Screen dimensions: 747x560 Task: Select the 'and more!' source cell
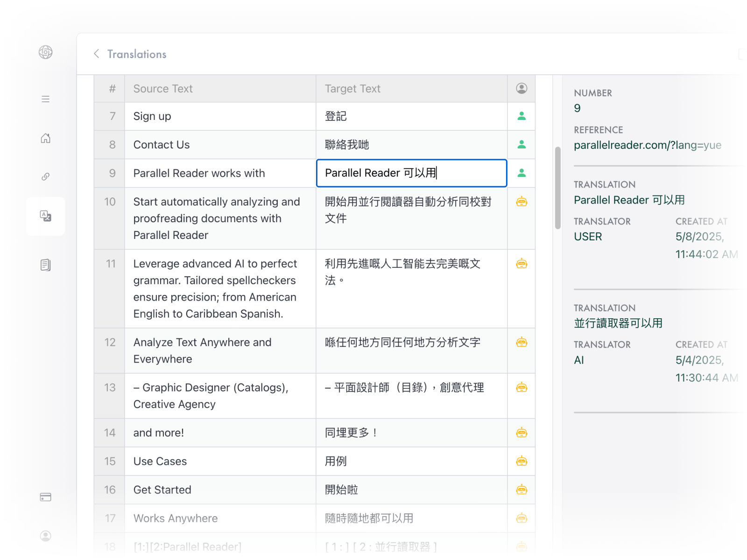[220, 433]
